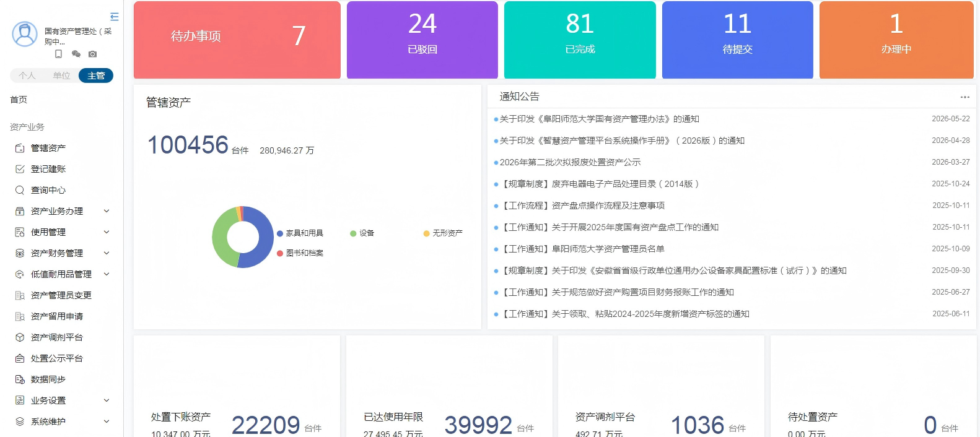980x437 pixels.
Task: Click the 资产业务办理 sidebar icon
Action: tap(20, 211)
